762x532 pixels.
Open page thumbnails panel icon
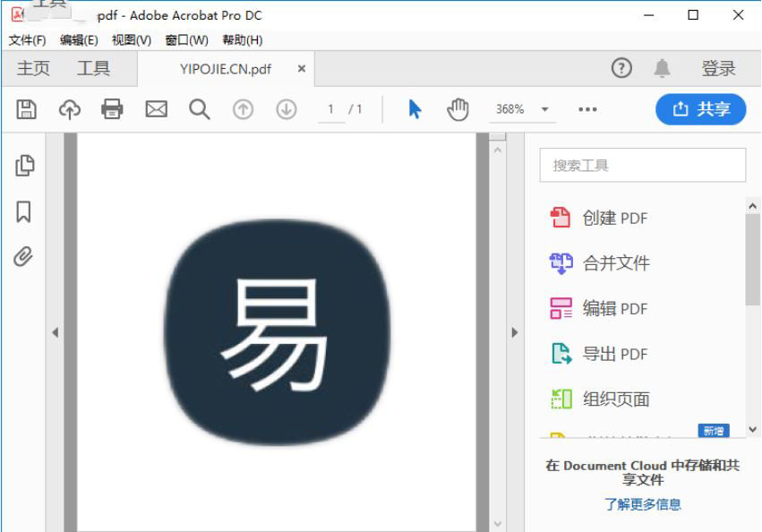click(x=24, y=166)
